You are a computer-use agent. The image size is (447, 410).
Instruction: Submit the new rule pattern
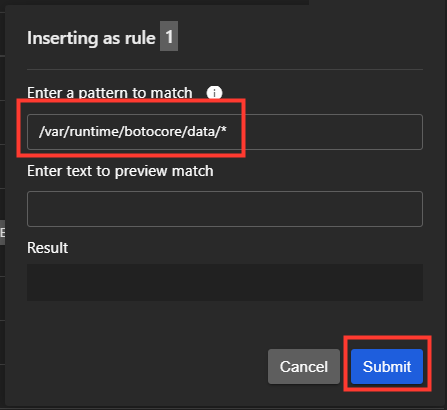point(387,367)
